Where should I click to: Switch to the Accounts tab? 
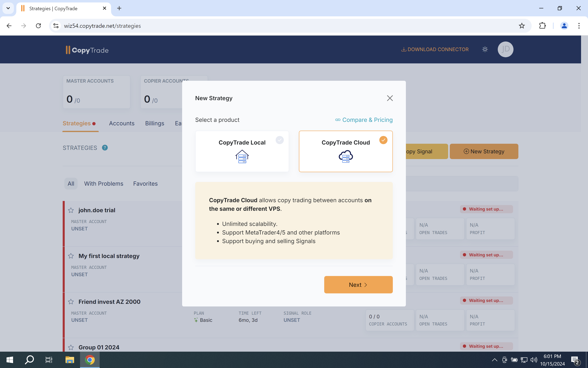tap(121, 123)
